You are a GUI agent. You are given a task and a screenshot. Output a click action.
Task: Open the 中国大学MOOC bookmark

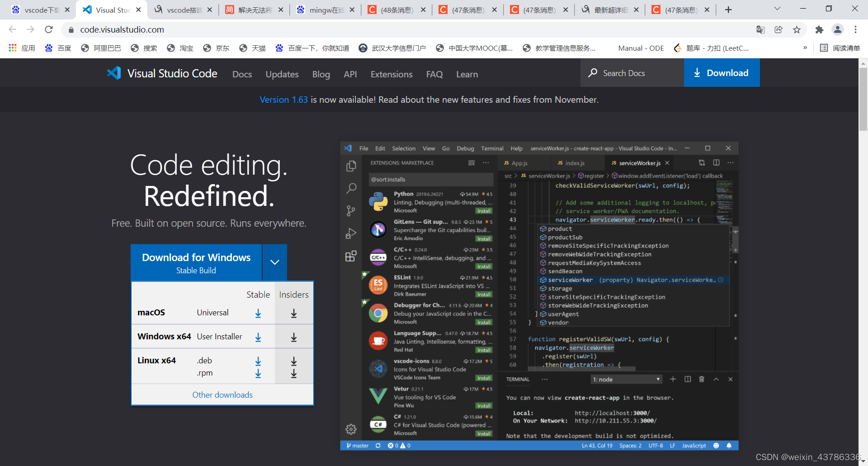click(474, 48)
